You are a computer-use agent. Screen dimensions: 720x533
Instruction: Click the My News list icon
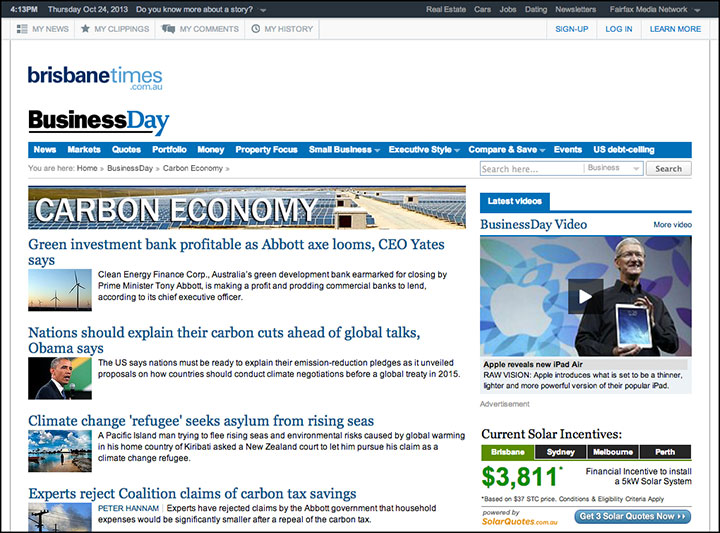(x=22, y=29)
